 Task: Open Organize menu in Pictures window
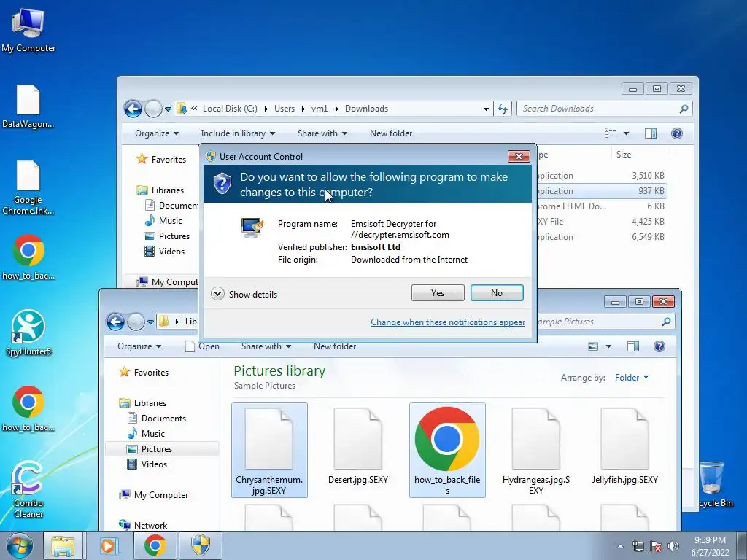click(139, 346)
